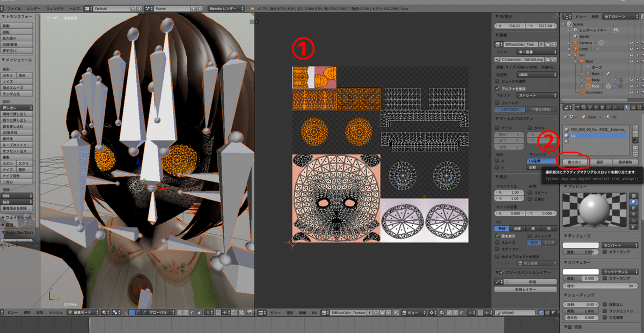Click the scene browse icon
Viewport: 644px width, 333px height.
(x=150, y=9)
